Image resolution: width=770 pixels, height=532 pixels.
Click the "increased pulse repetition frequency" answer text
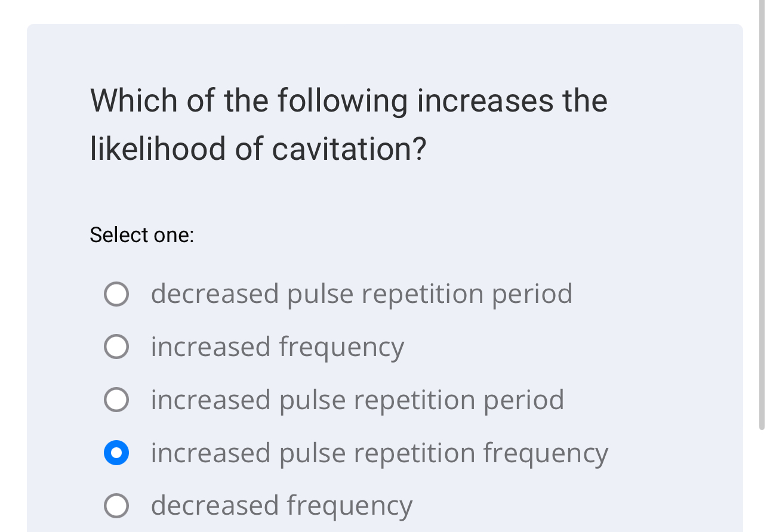(x=379, y=453)
